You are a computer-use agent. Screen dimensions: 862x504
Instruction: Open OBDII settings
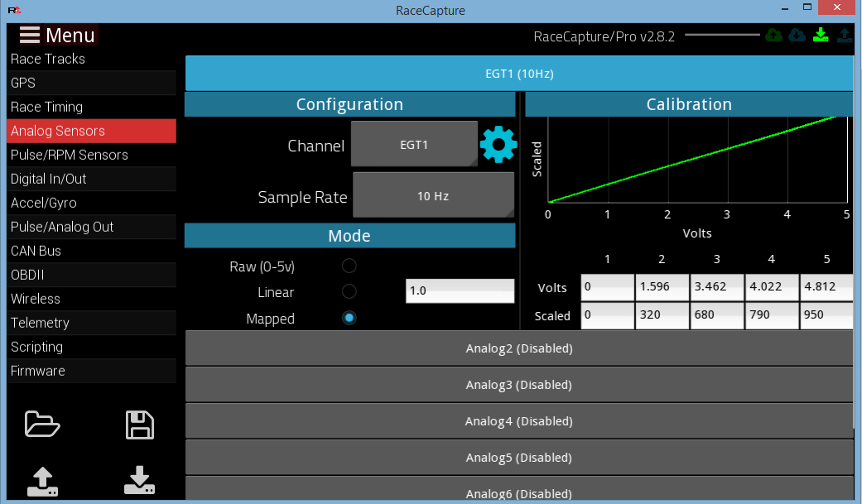click(91, 275)
